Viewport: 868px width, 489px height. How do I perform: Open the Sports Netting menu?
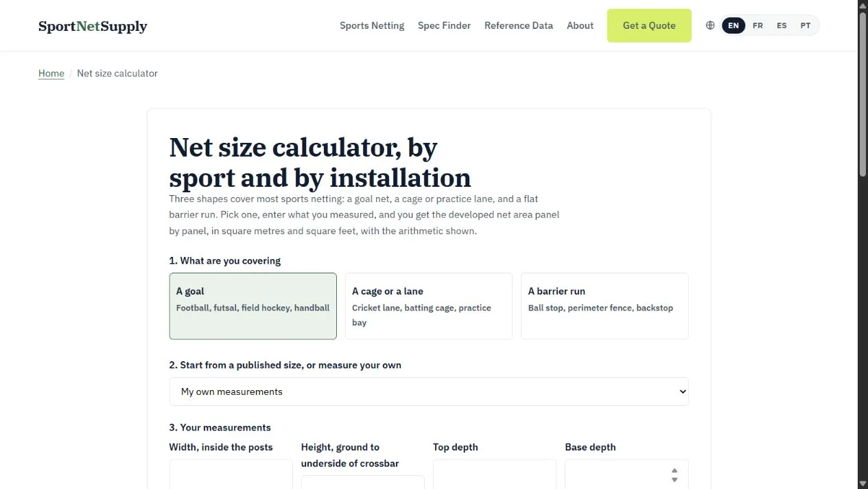372,25
